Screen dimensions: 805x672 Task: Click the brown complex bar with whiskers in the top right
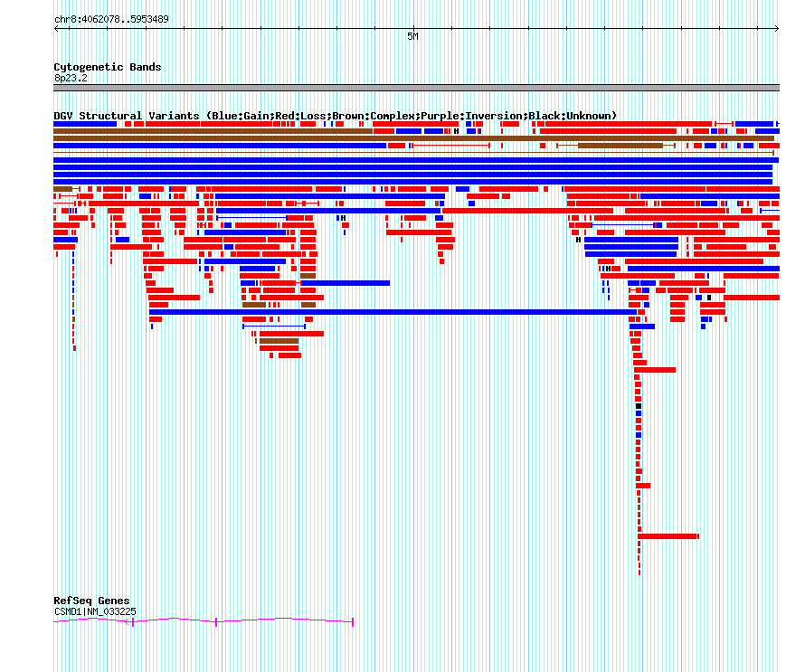(616, 146)
